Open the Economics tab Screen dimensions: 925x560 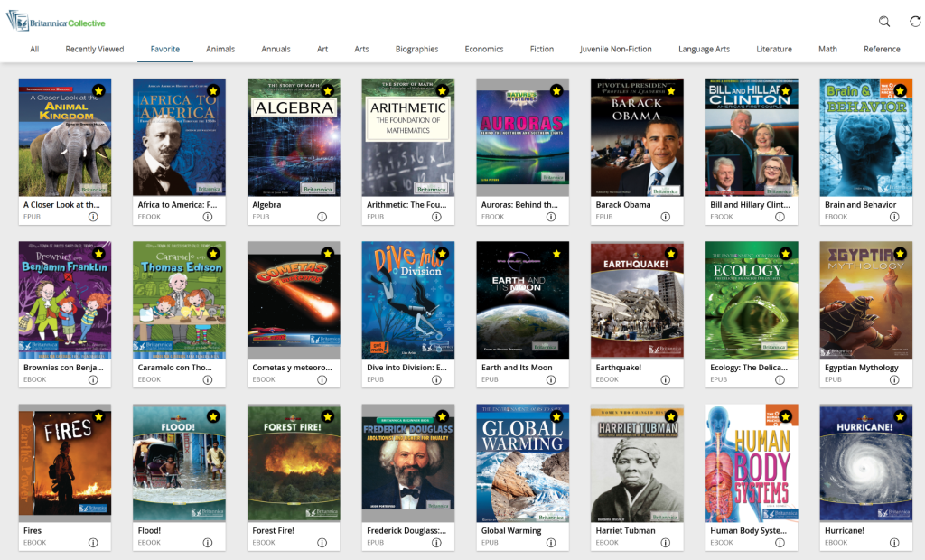coord(484,49)
